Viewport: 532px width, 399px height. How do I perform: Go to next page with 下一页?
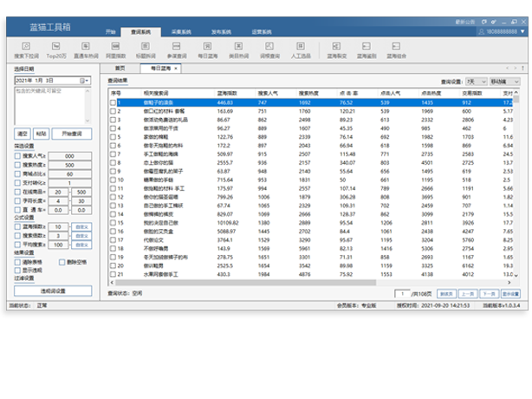pyautogui.click(x=488, y=293)
